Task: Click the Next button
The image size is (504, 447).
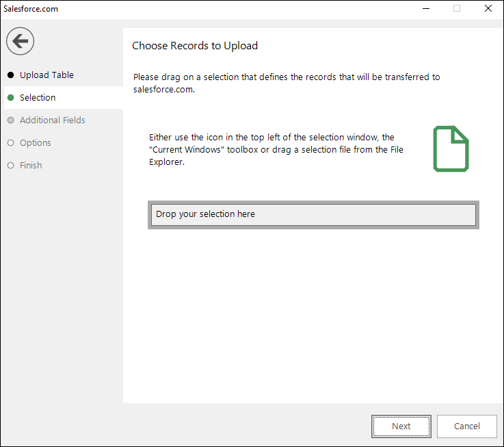Action: [x=401, y=426]
